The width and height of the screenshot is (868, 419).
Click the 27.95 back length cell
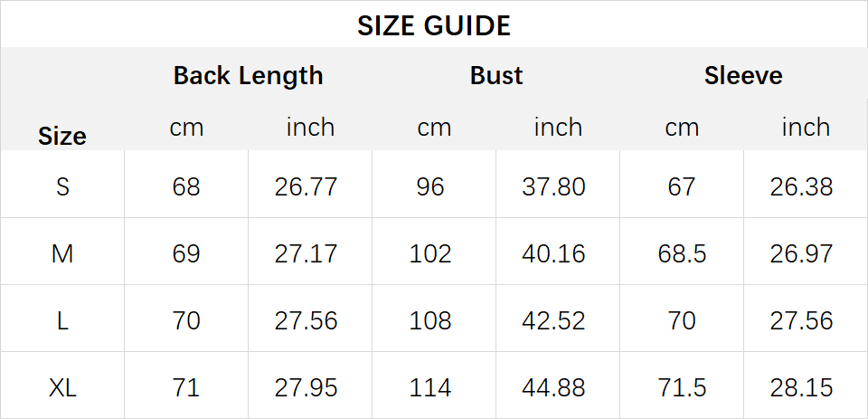[x=306, y=388]
